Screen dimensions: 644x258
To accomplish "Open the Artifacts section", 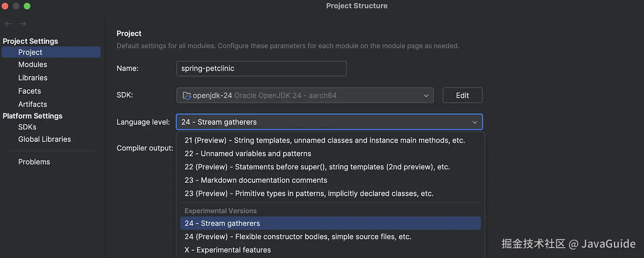I will 33,104.
